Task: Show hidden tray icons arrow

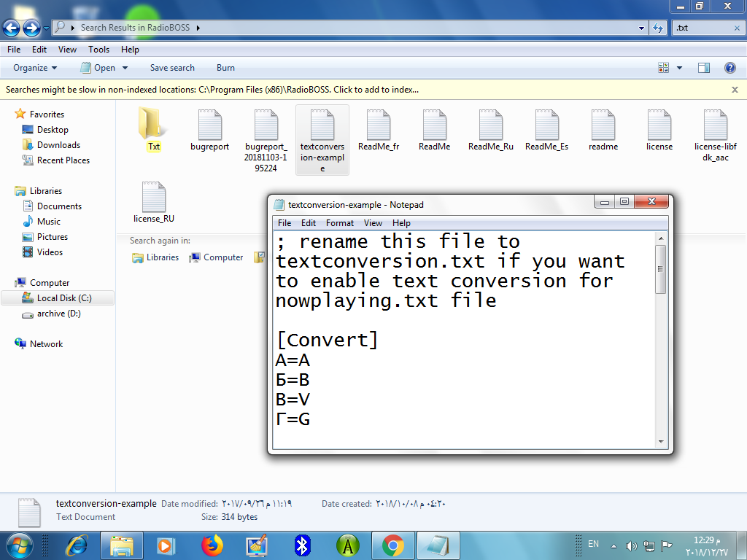Action: click(614, 546)
